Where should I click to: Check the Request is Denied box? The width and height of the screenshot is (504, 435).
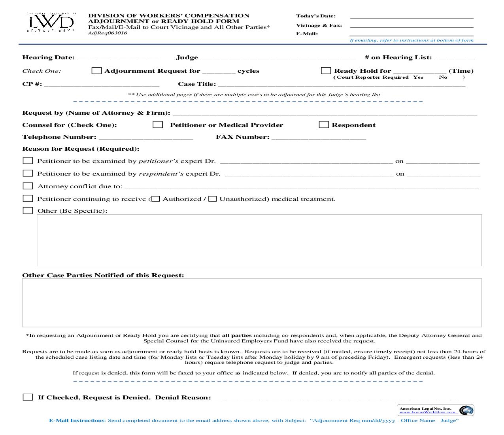28,397
